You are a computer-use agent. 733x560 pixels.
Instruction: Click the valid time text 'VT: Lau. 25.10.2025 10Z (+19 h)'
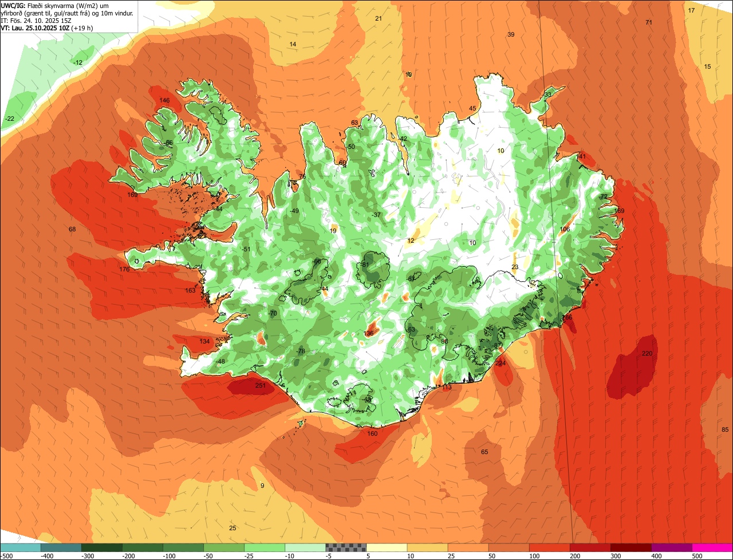(x=47, y=27)
